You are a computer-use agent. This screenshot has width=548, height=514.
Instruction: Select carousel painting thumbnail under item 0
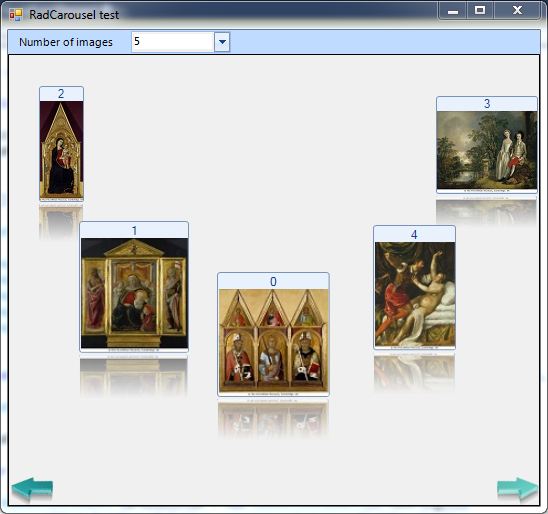273,340
